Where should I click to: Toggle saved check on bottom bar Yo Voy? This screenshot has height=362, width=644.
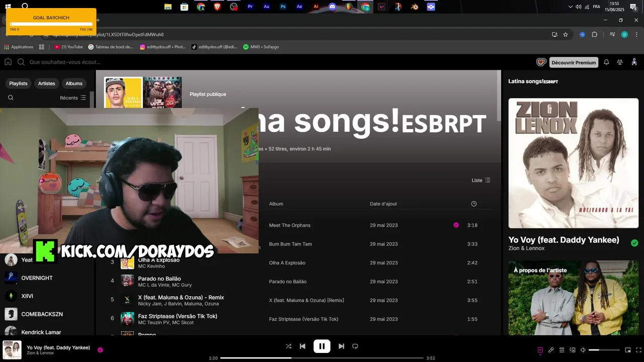[x=100, y=350]
